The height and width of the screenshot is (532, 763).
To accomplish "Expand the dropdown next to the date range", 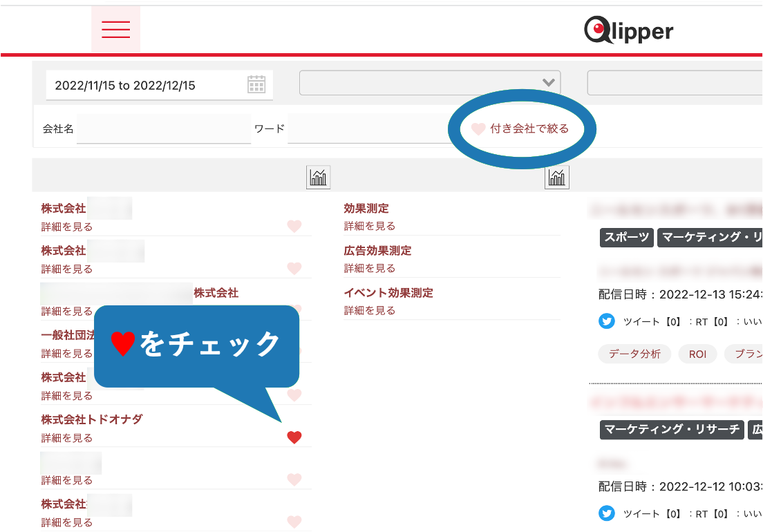I will pyautogui.click(x=548, y=82).
